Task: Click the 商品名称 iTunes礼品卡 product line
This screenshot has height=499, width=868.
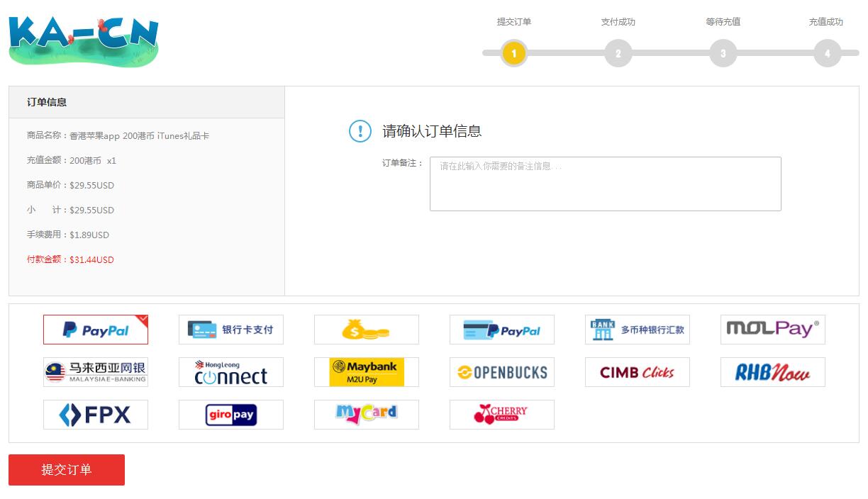Action: click(118, 136)
